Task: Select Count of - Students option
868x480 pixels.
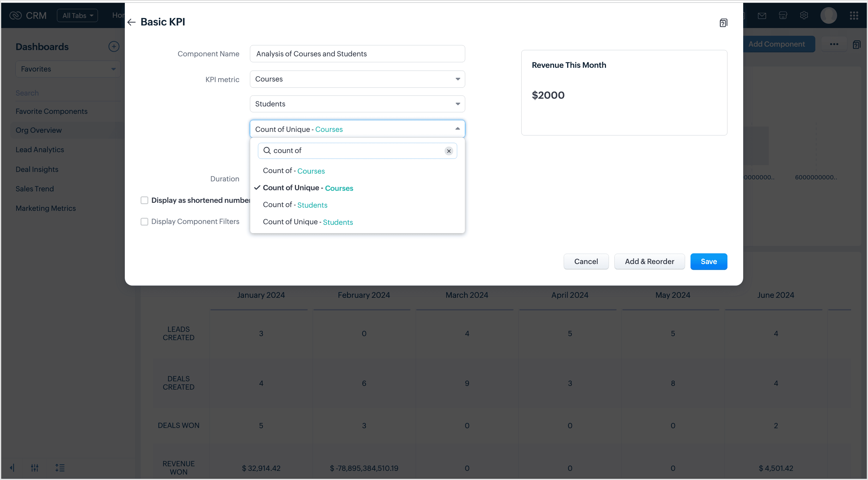Action: point(295,205)
